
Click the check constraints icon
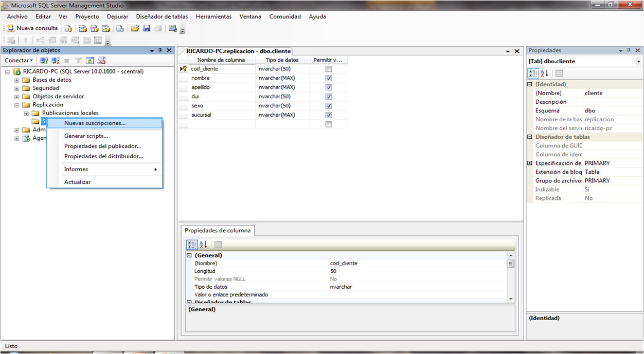[x=86, y=41]
